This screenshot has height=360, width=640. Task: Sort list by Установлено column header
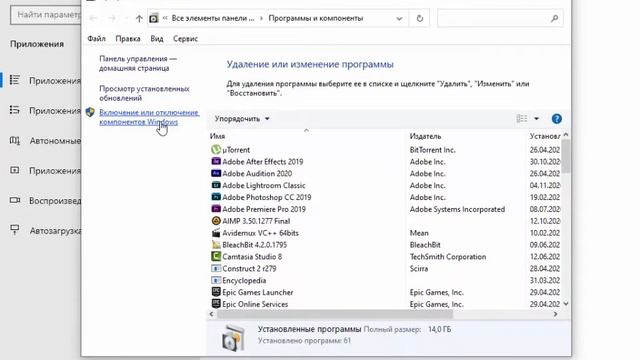point(544,136)
